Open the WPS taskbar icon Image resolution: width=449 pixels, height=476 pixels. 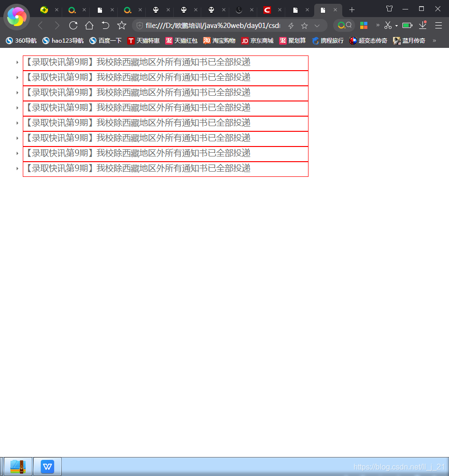(47, 467)
